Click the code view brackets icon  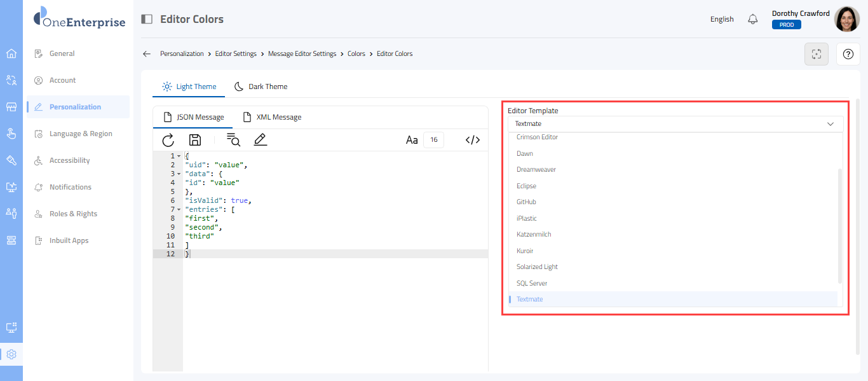click(472, 141)
